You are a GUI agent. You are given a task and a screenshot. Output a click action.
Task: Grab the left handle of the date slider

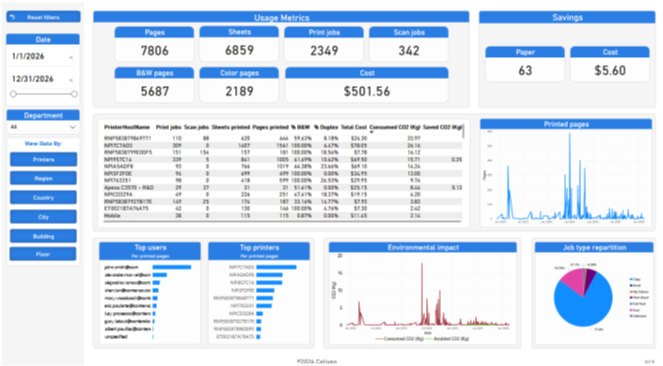point(14,94)
